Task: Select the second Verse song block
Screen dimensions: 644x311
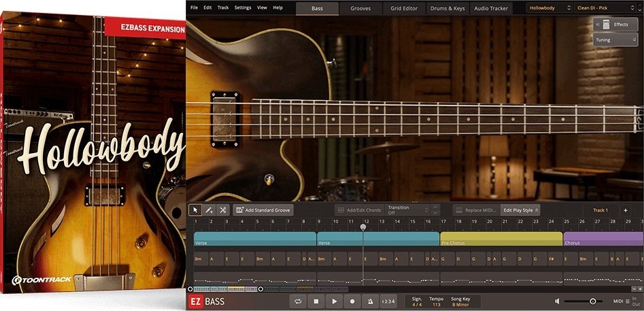Action: tap(379, 239)
